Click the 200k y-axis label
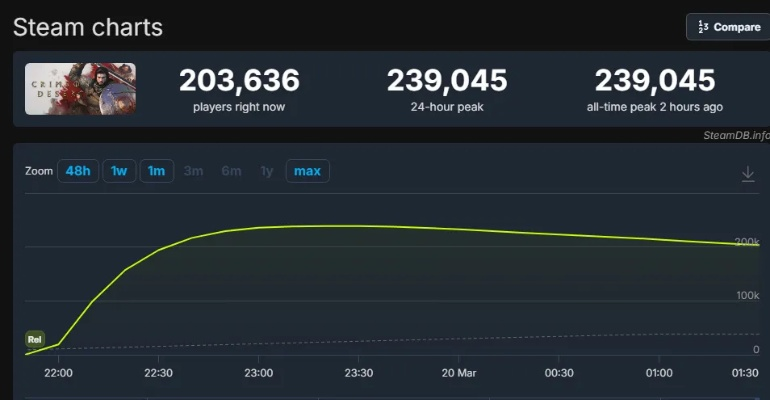This screenshot has width=770, height=400. [747, 241]
